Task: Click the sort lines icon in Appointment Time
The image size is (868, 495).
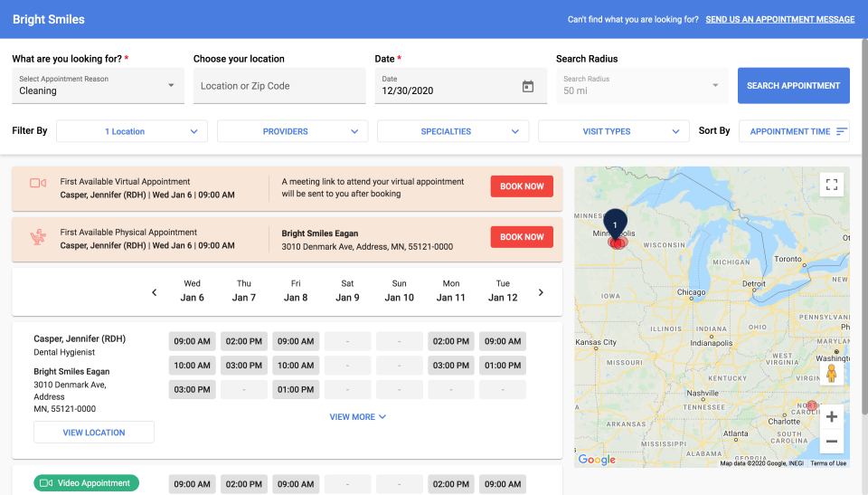Action: [842, 131]
